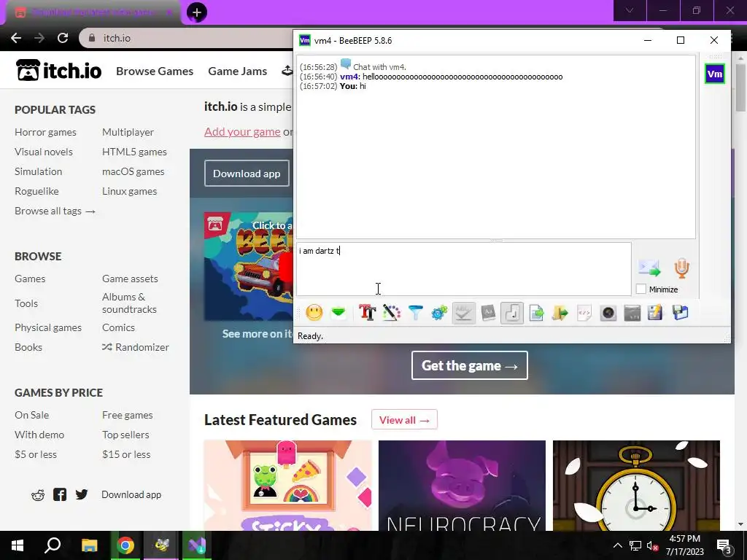Open the Windows Start menu
Viewport: 747px width, 560px height.
coord(18,545)
